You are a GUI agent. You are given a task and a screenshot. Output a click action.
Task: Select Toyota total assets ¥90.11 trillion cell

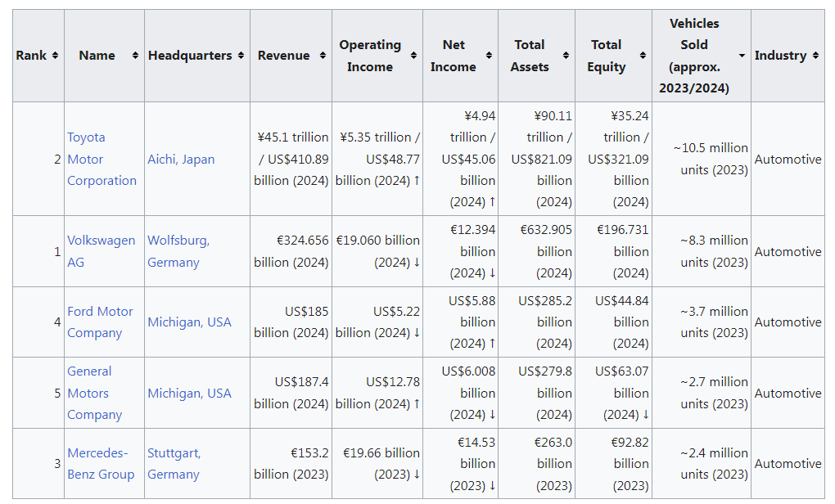[537, 159]
